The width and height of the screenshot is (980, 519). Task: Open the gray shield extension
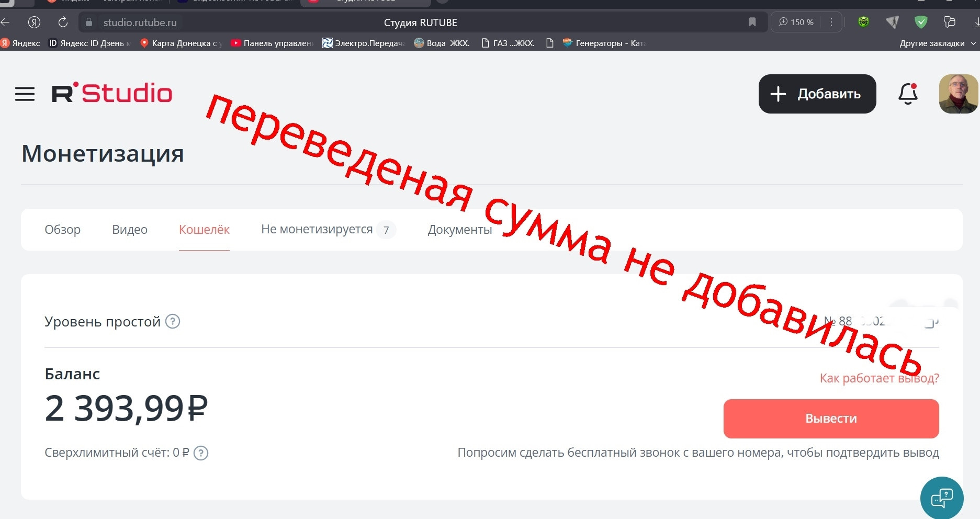(892, 22)
